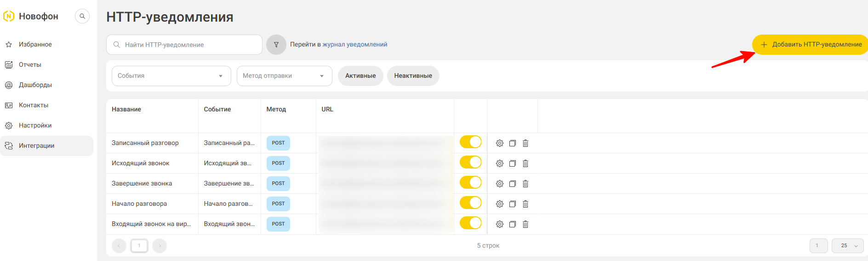
Task: Open Отчеты in the sidebar
Action: coord(47,65)
